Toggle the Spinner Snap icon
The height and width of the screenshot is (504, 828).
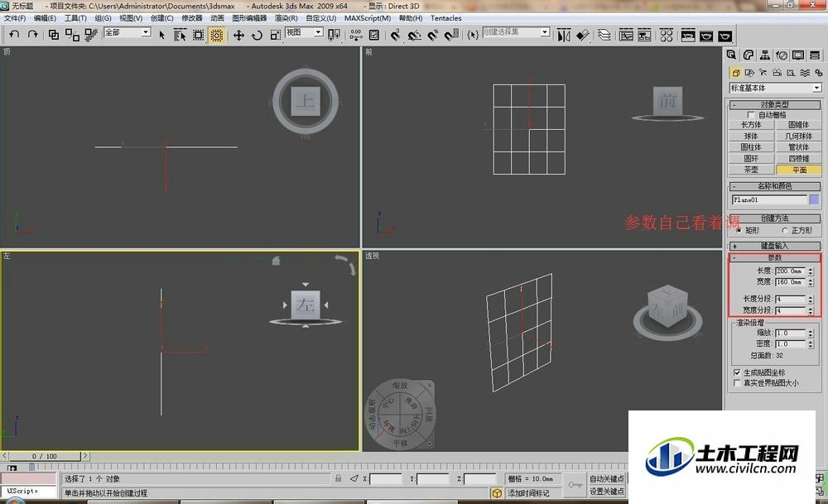451,36
